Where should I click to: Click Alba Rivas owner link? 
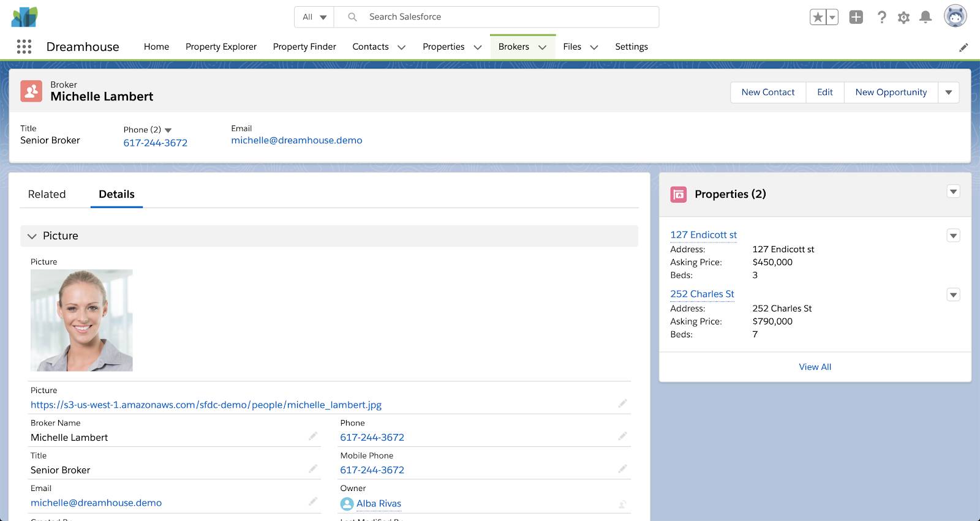point(379,503)
